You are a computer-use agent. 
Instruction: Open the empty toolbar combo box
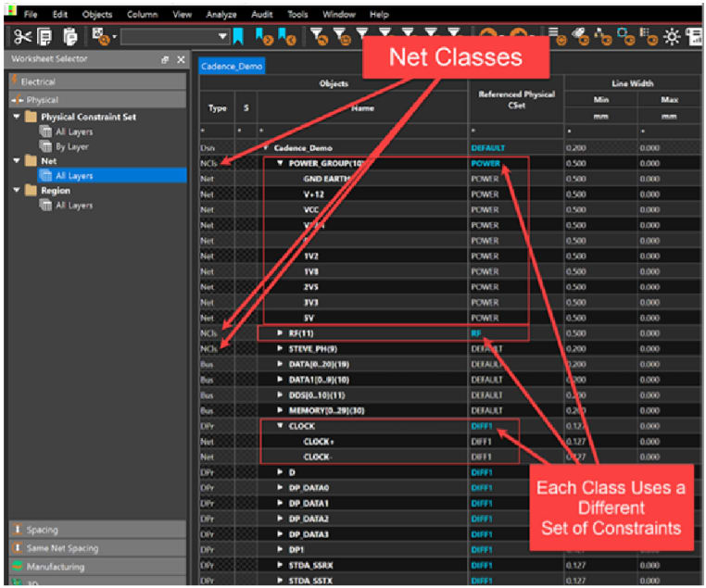click(x=175, y=36)
